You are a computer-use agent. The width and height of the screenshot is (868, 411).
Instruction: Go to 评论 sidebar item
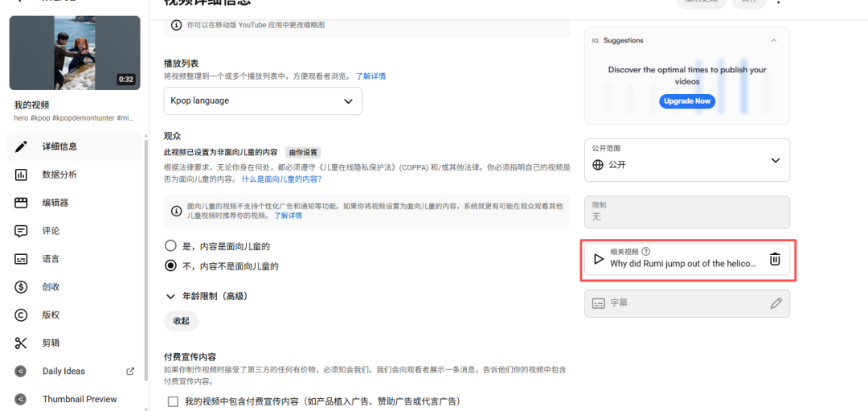coord(74,231)
